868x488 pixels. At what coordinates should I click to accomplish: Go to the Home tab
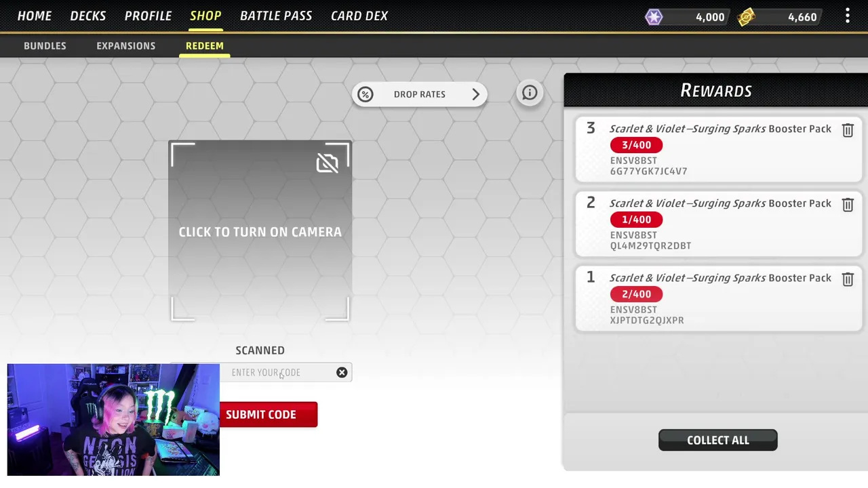point(35,16)
